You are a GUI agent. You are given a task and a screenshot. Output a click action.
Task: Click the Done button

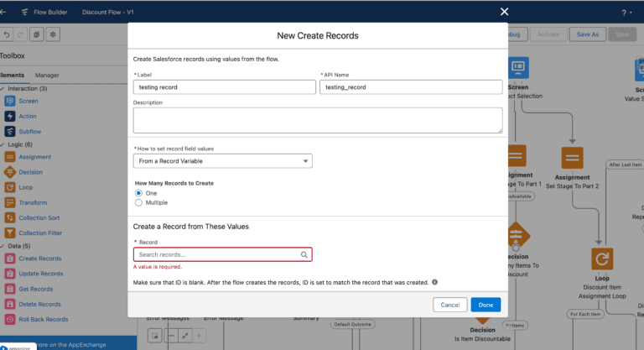pyautogui.click(x=486, y=305)
